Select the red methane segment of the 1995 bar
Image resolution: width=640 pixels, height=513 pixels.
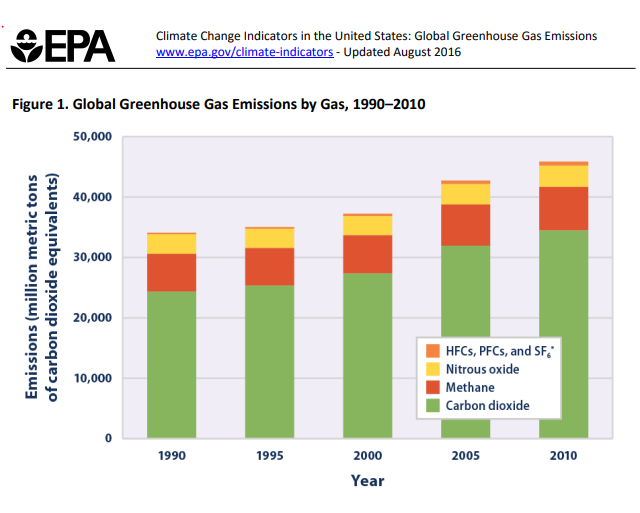[269, 266]
